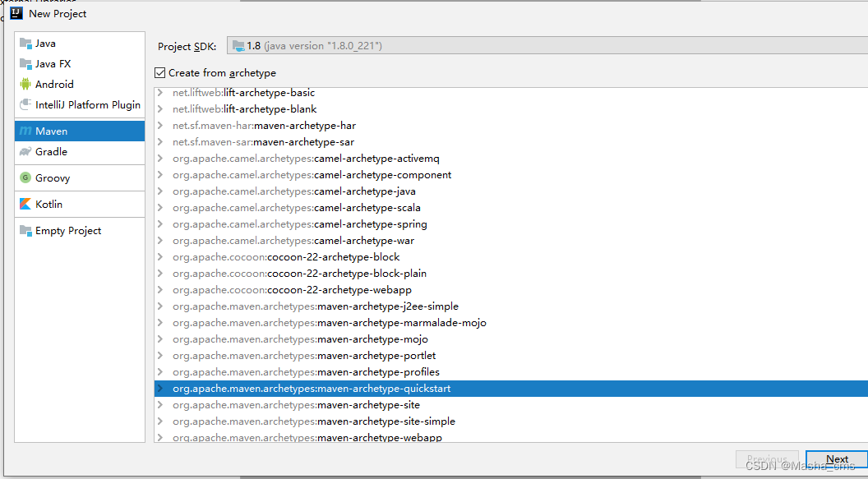Select Java FX project type
The image size is (868, 479).
(80, 63)
